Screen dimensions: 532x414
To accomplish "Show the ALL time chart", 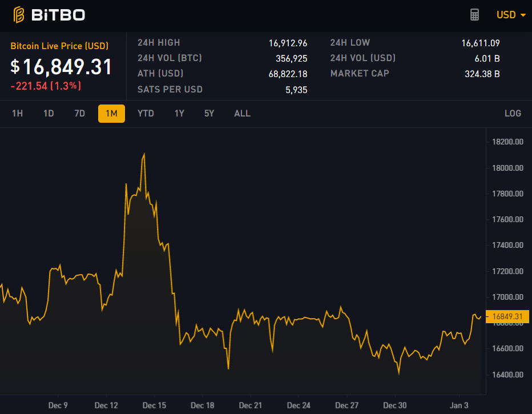I will (x=242, y=113).
